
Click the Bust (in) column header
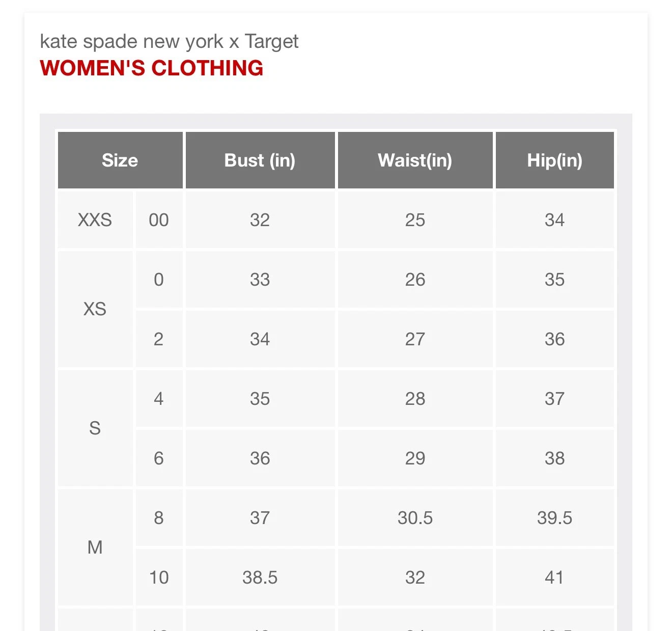[260, 160]
